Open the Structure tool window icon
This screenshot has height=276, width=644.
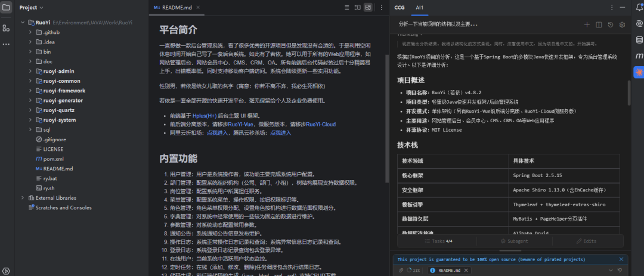click(x=6, y=28)
